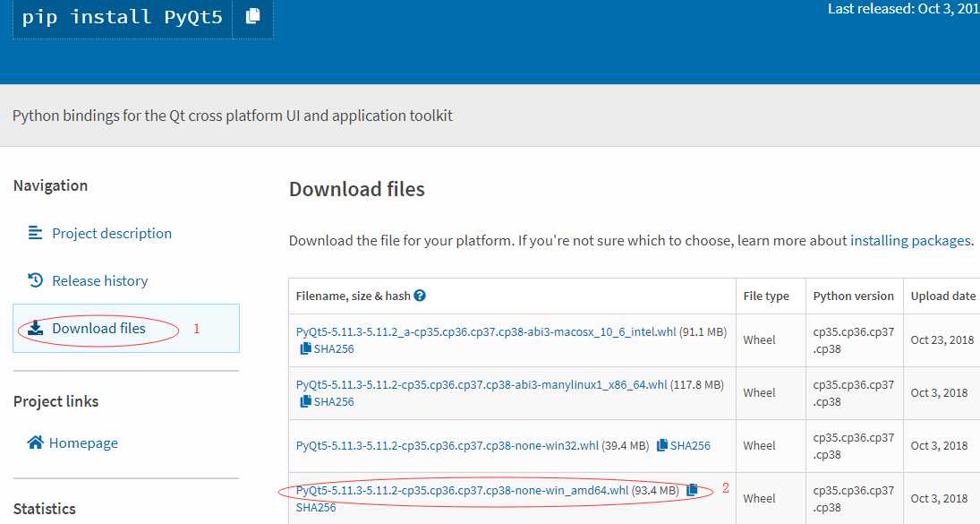This screenshot has width=980, height=524.
Task: Click the Oct 23, 2018 upload date cell
Action: [x=942, y=340]
